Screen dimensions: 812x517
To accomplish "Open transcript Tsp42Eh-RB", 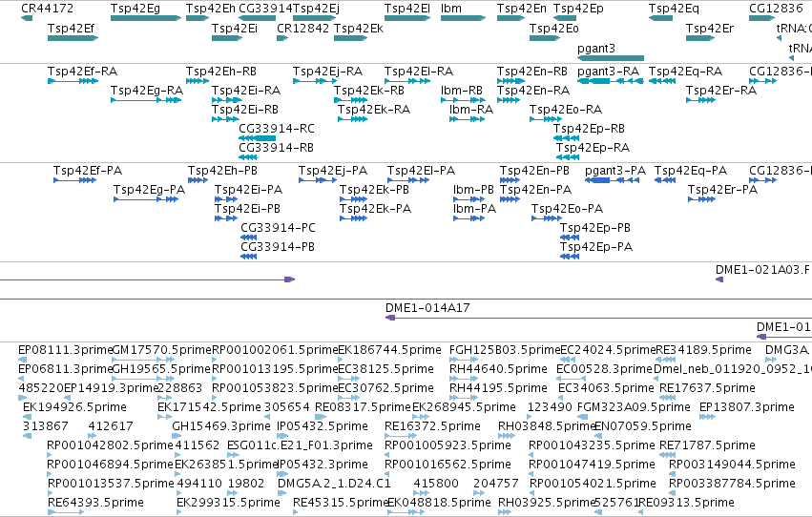I will click(198, 81).
